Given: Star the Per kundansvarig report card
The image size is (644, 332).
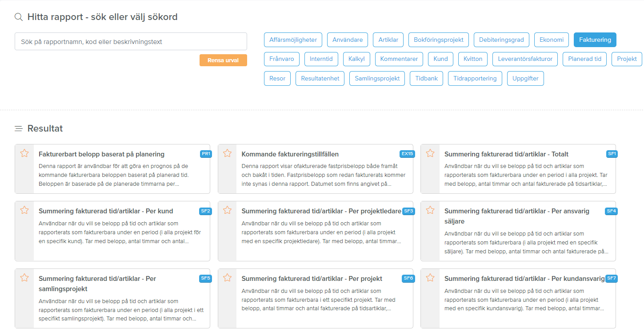Looking at the screenshot, I should (430, 278).
